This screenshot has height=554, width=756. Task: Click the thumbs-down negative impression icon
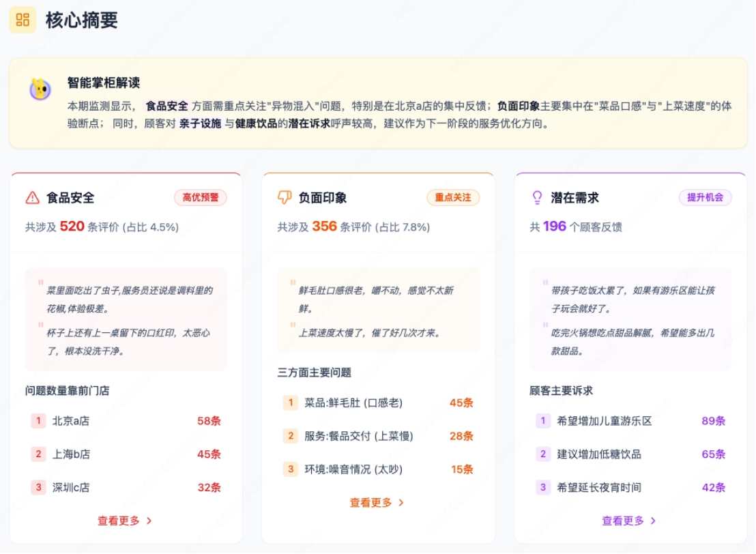coord(285,198)
